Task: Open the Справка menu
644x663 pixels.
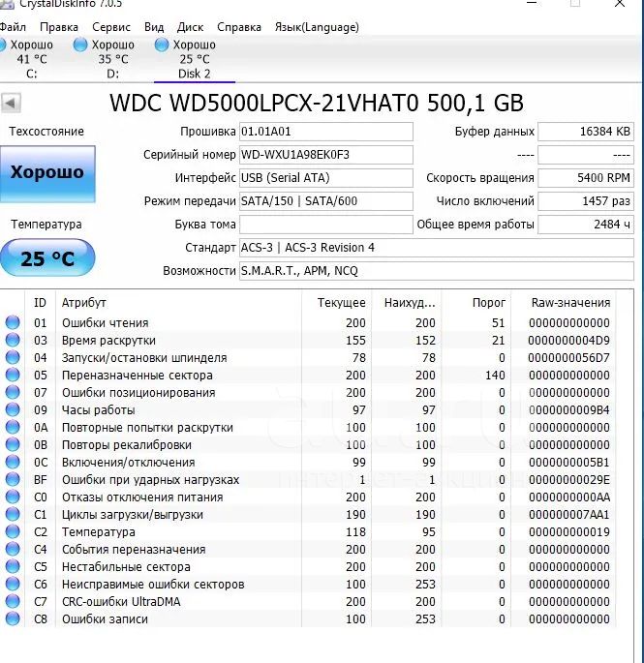Action: pos(239,27)
